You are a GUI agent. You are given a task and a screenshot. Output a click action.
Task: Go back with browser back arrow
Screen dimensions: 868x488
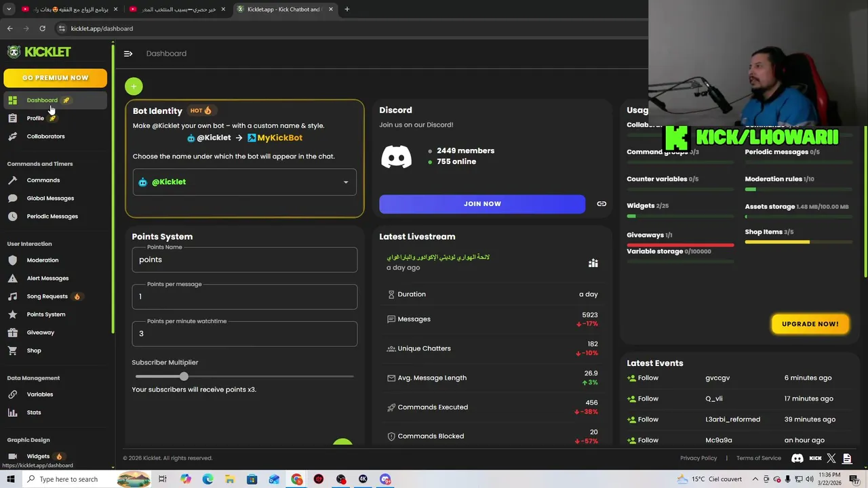tap(9, 28)
